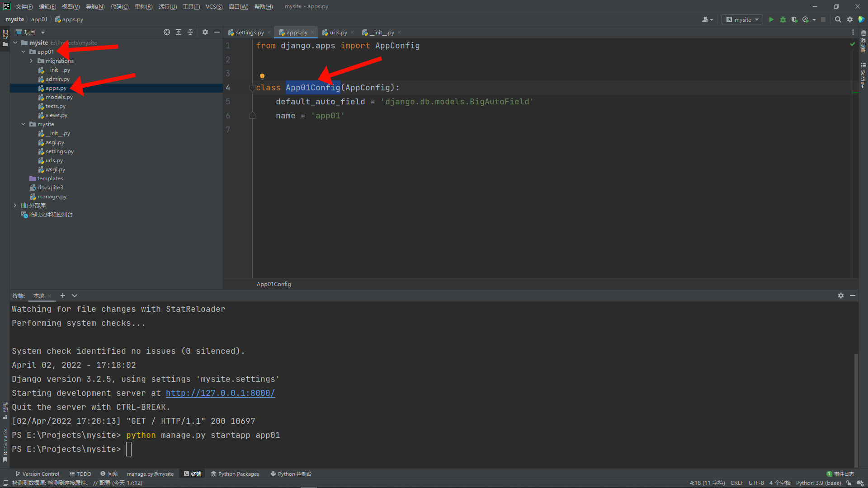The image size is (868, 488).
Task: Select the templates folder
Action: pos(50,178)
